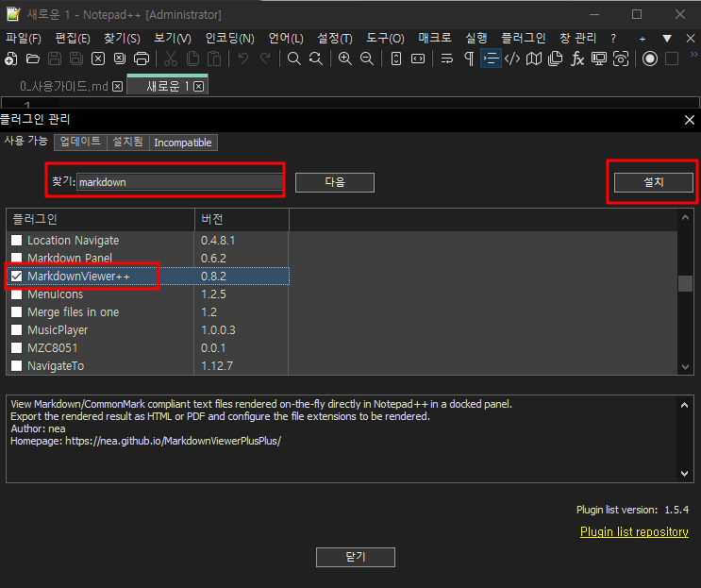
Task: Click the Undo arrow icon
Action: 243,59
